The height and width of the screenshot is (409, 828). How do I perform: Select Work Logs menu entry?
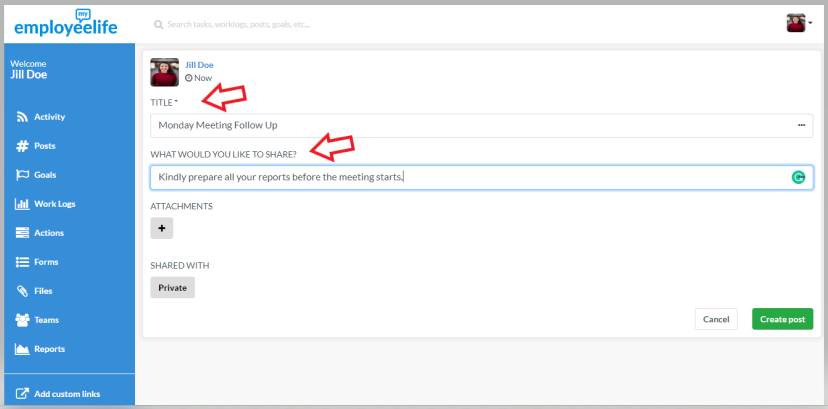tap(55, 204)
